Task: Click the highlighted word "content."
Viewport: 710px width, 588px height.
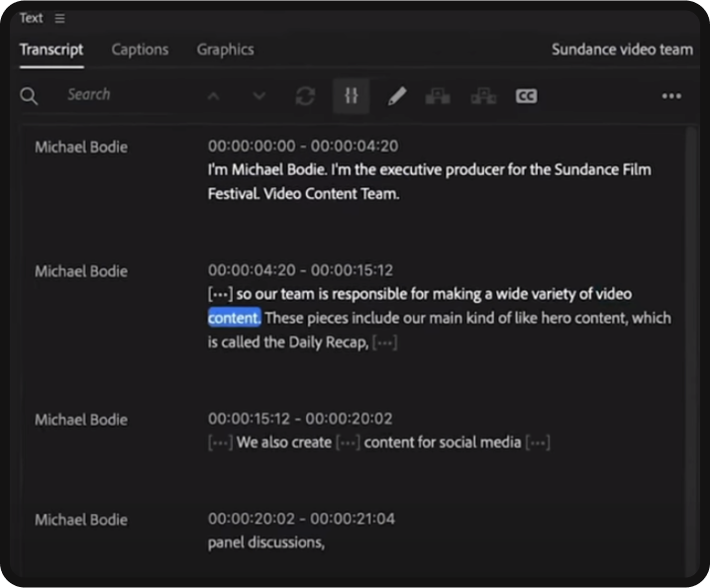Action: pos(234,318)
